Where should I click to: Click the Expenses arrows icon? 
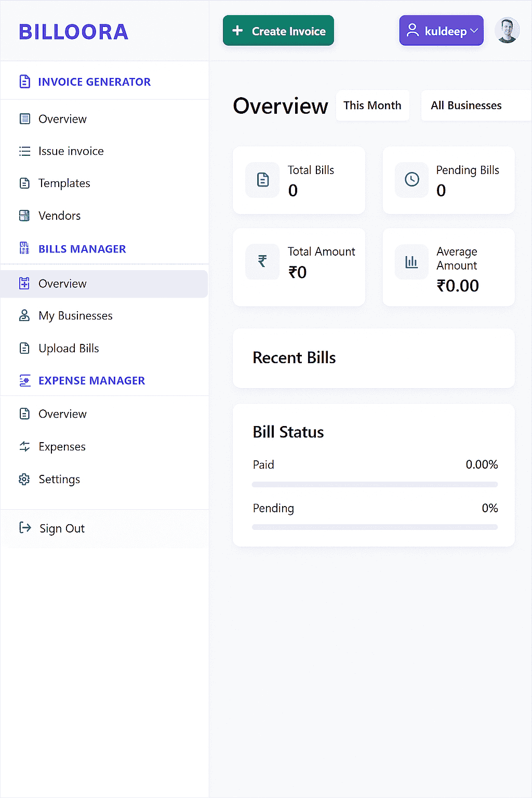(x=24, y=446)
